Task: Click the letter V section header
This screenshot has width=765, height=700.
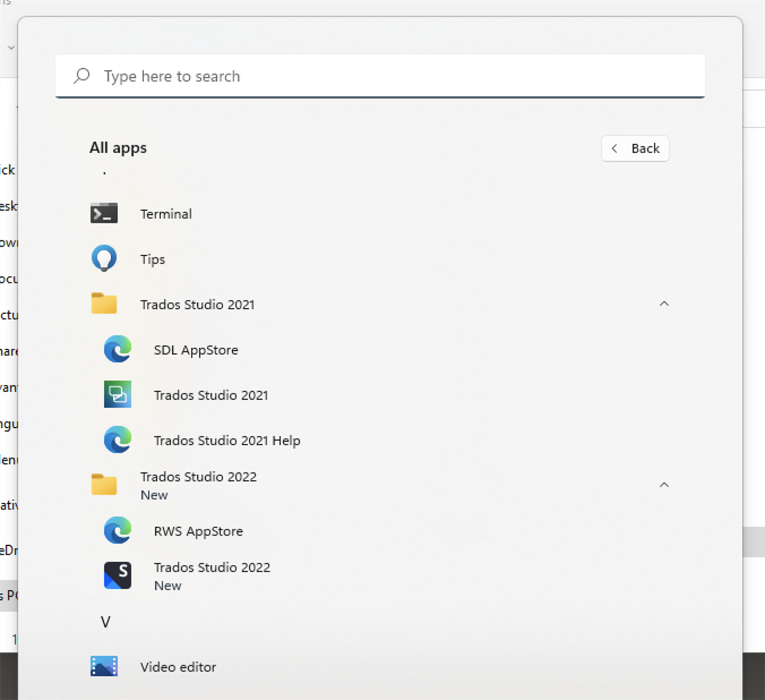Action: [x=106, y=622]
